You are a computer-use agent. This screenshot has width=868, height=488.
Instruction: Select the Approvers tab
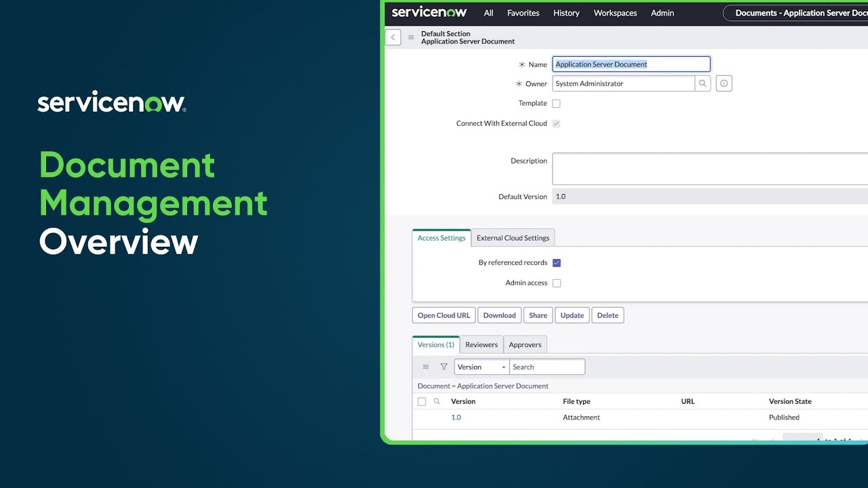(525, 344)
